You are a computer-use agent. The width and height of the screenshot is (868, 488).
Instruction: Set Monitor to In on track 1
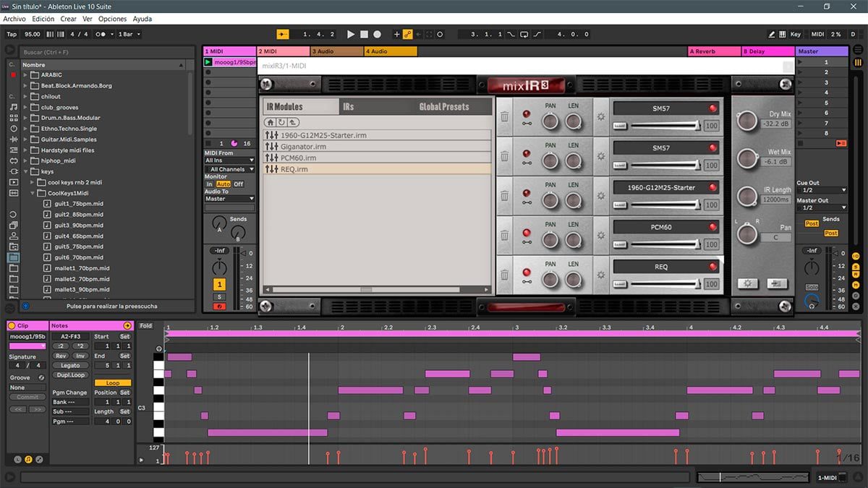click(x=209, y=184)
